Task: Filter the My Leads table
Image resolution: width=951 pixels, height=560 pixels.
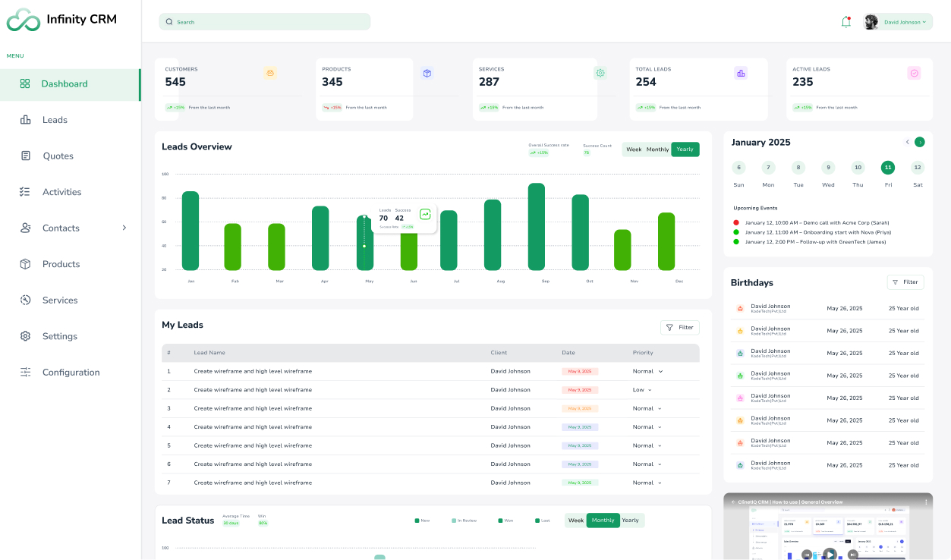Action: click(x=680, y=328)
